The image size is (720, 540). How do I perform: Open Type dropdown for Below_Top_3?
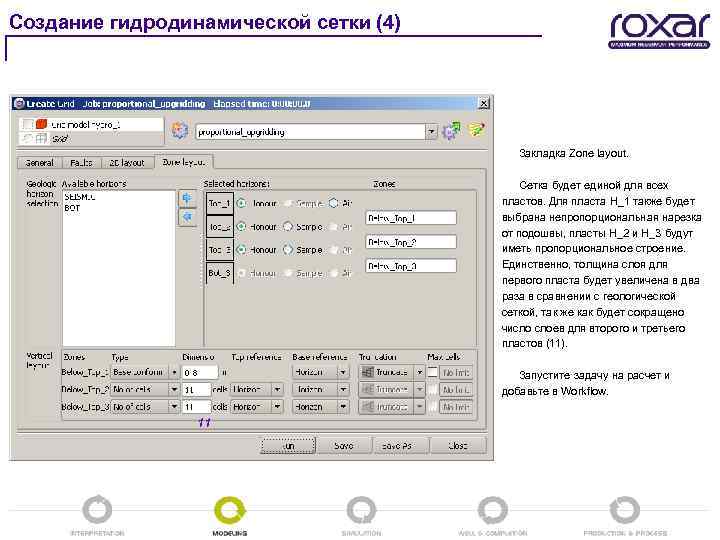pos(174,407)
